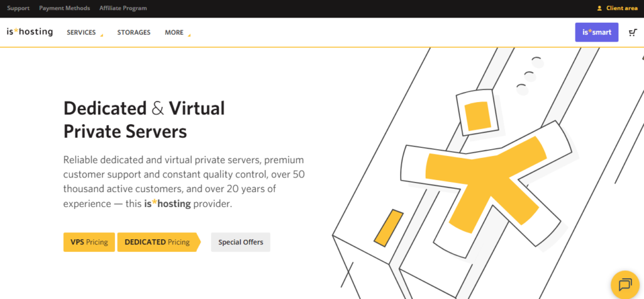The image size is (644, 299).
Task: Open the Support link
Action: (x=18, y=8)
